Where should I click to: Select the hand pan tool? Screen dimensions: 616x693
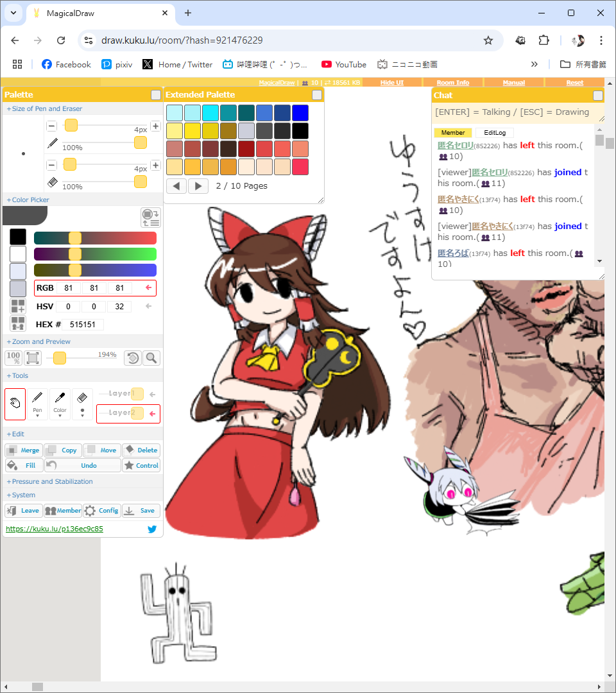pyautogui.click(x=15, y=404)
